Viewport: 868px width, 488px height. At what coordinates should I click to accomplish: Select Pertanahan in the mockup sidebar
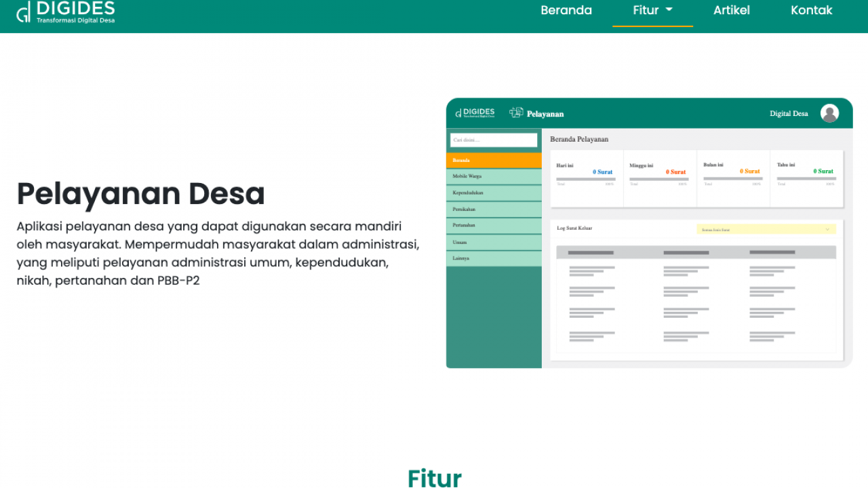(494, 225)
